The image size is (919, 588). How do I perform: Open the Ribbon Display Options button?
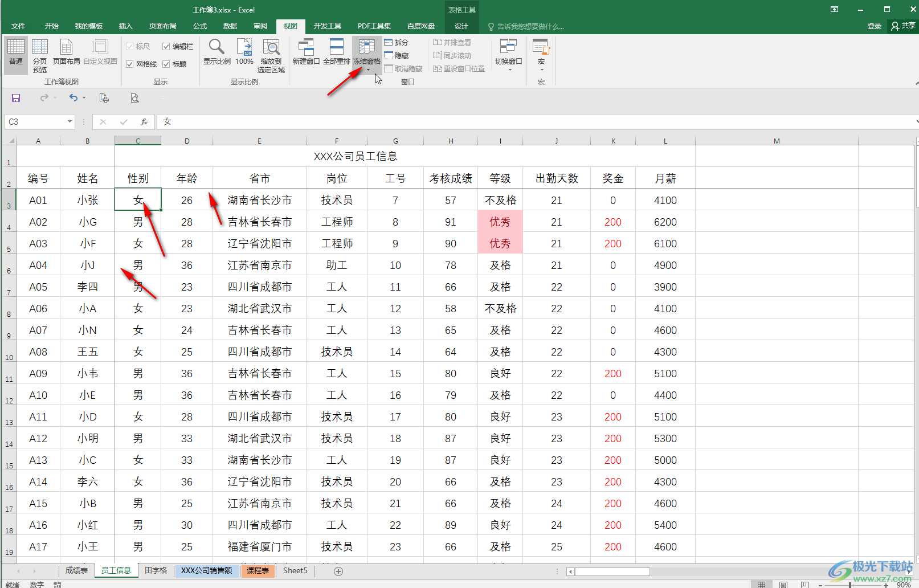(x=834, y=9)
